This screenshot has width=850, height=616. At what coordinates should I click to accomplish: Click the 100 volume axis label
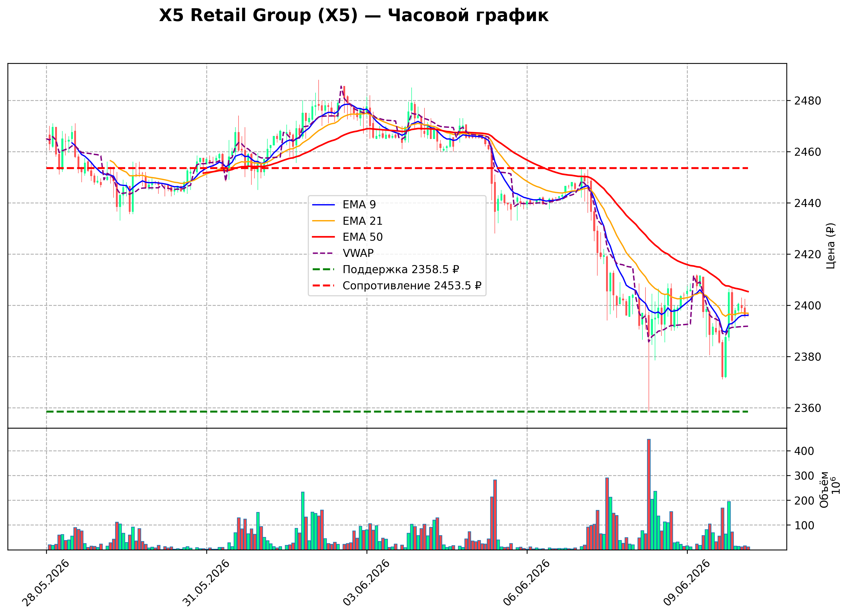pyautogui.click(x=804, y=525)
